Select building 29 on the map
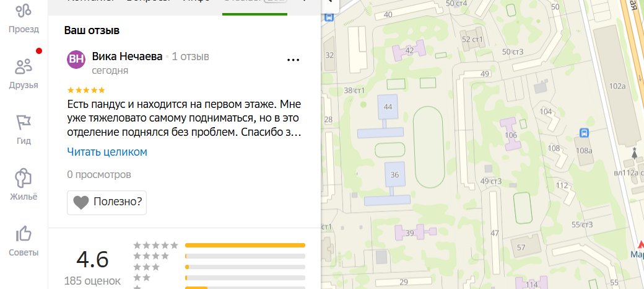 pos(404,282)
